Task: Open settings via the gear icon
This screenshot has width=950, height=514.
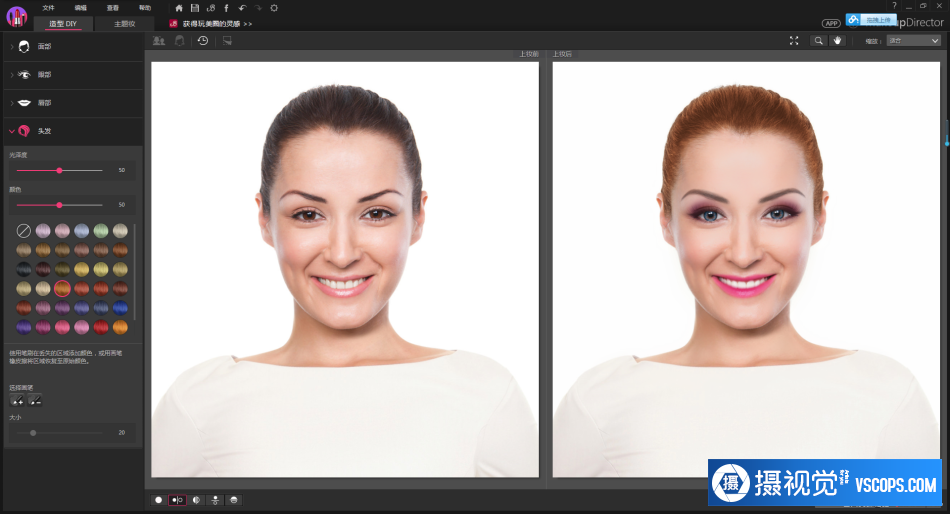Action: [x=274, y=8]
